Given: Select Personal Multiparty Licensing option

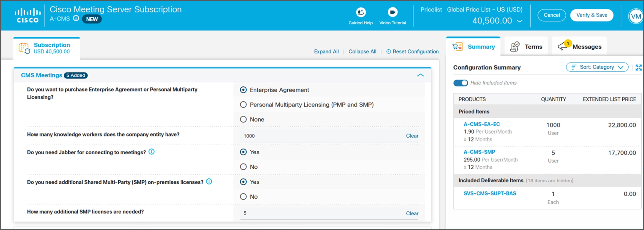Looking at the screenshot, I should point(243,104).
